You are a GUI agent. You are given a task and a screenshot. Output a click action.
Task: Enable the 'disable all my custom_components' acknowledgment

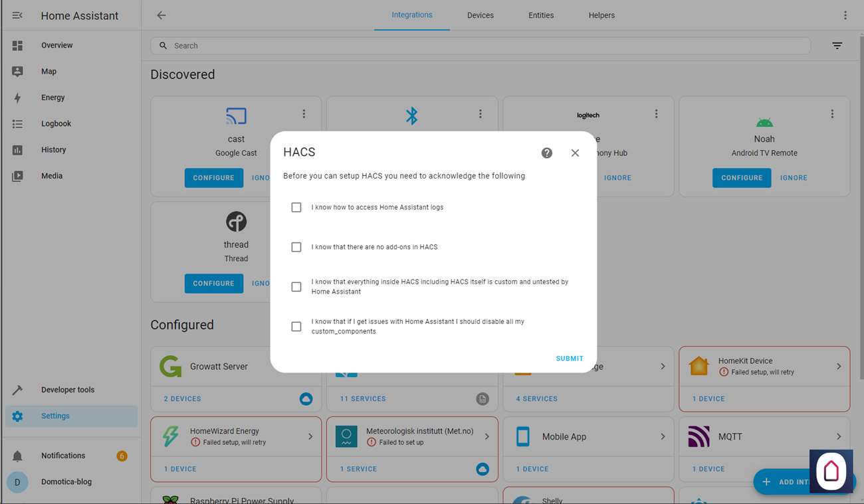[296, 327]
